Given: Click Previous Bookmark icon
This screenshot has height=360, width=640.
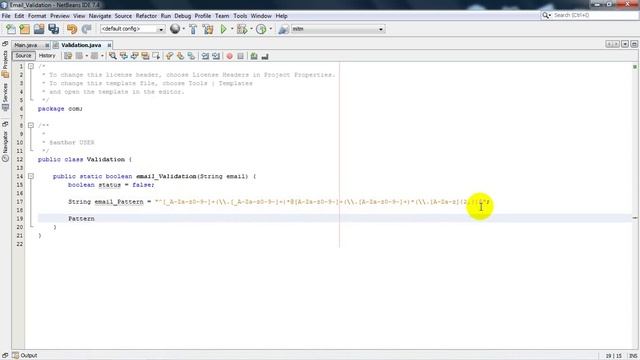Looking at the screenshot, I should click(169, 56).
